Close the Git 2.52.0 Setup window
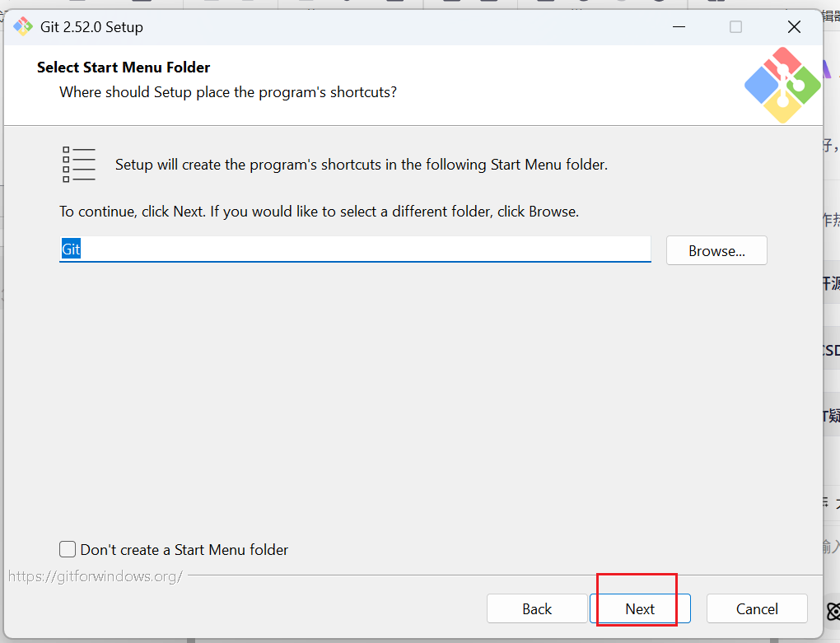The width and height of the screenshot is (840, 643). pos(794,27)
